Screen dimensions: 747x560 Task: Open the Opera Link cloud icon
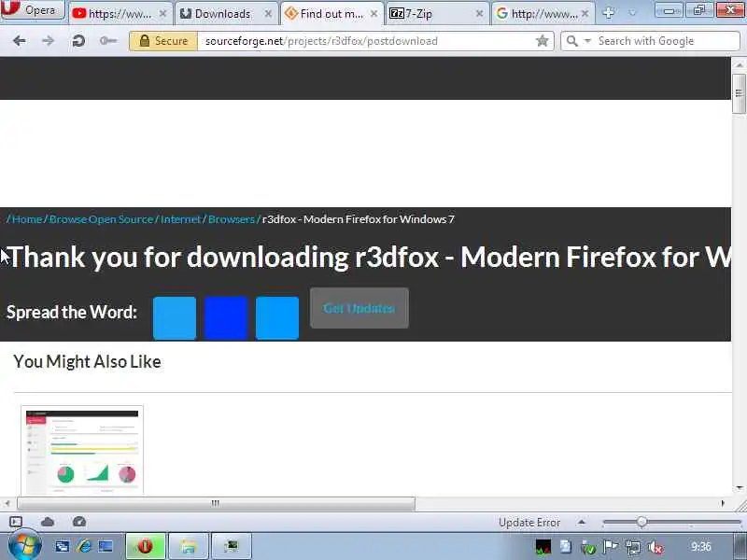(x=48, y=522)
